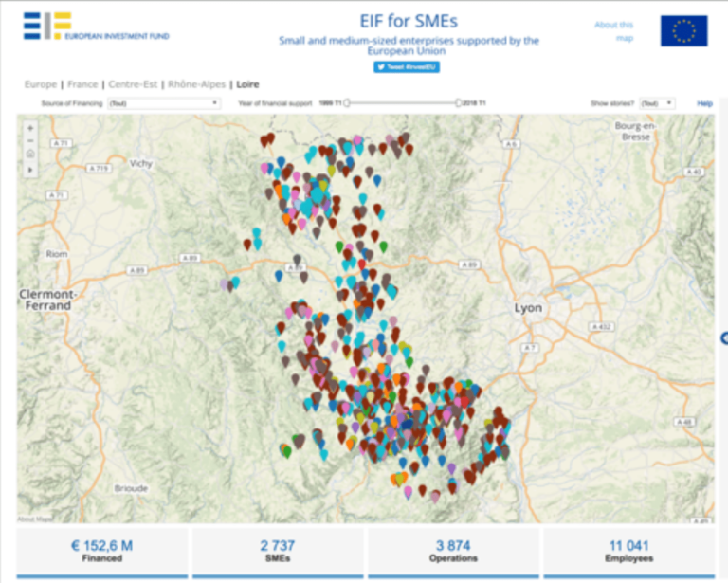Click the right handle of year slider

[x=458, y=102]
